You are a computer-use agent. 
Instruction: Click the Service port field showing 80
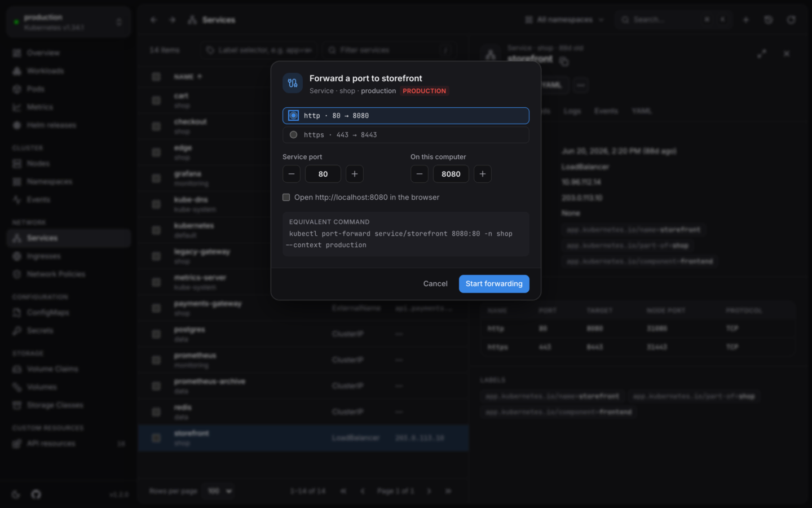[x=323, y=174]
